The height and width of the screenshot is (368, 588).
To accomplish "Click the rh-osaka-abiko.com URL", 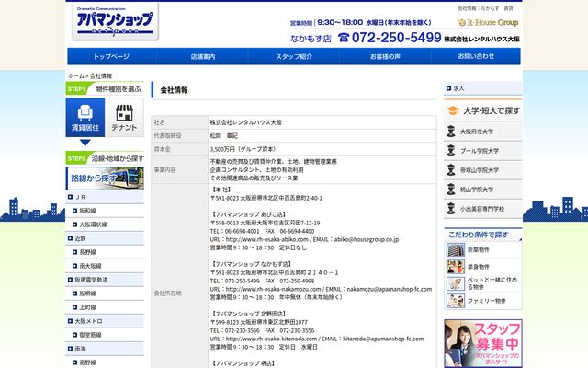I will (267, 239).
